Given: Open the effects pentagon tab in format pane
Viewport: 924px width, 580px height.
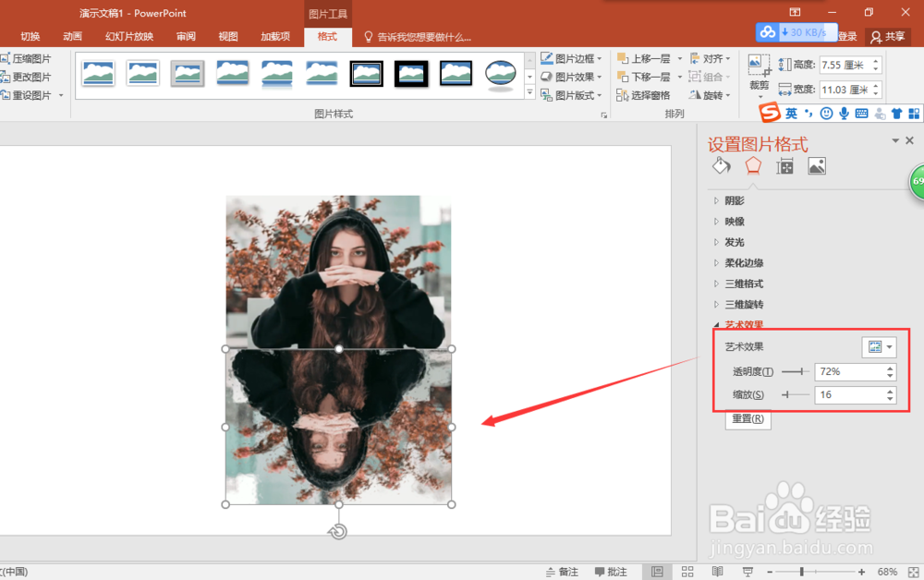Looking at the screenshot, I should pos(752,166).
